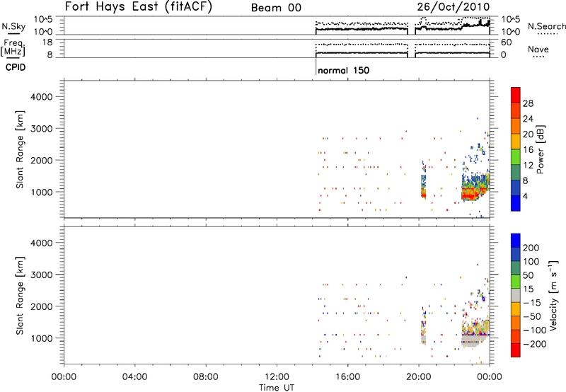Click the '18' frequency axis tick
Image resolution: width=566 pixels, height=392 pixels.
click(47, 42)
